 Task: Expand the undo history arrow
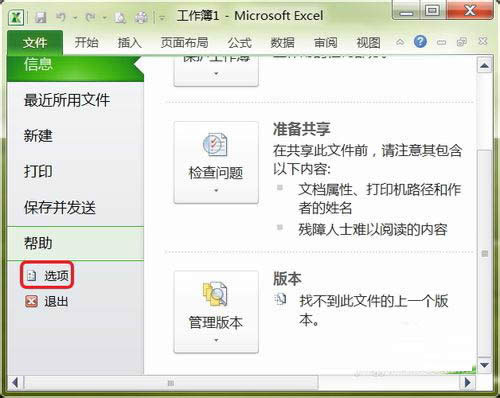click(x=75, y=17)
